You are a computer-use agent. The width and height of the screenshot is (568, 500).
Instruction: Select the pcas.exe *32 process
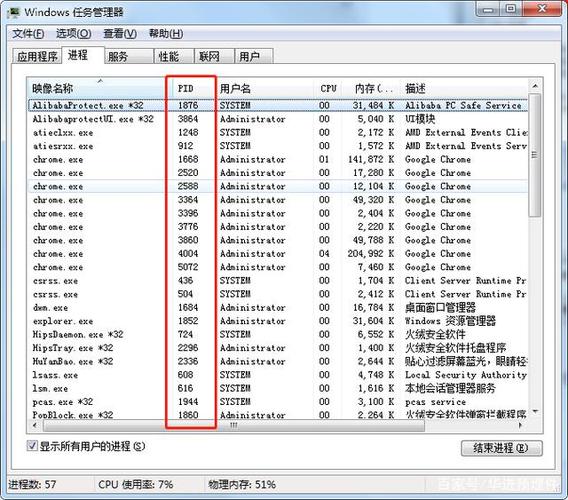coord(278,402)
